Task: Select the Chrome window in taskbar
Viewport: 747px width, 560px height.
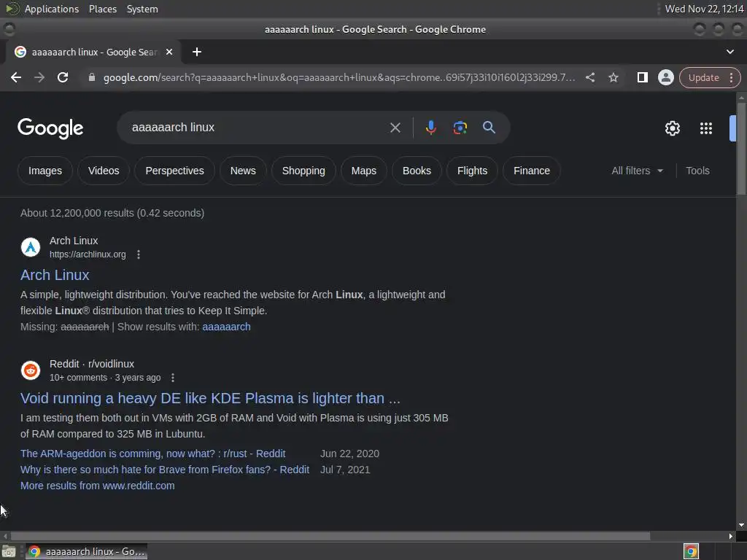Action: tap(86, 552)
